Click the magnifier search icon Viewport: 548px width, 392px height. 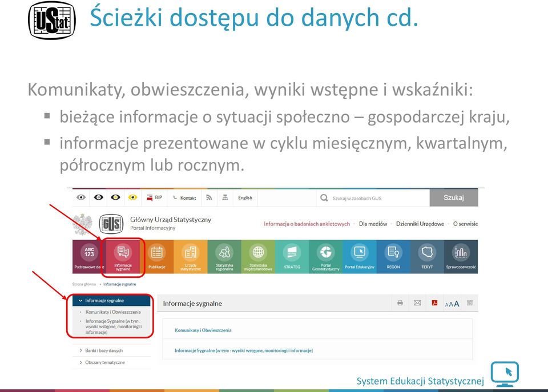point(324,198)
